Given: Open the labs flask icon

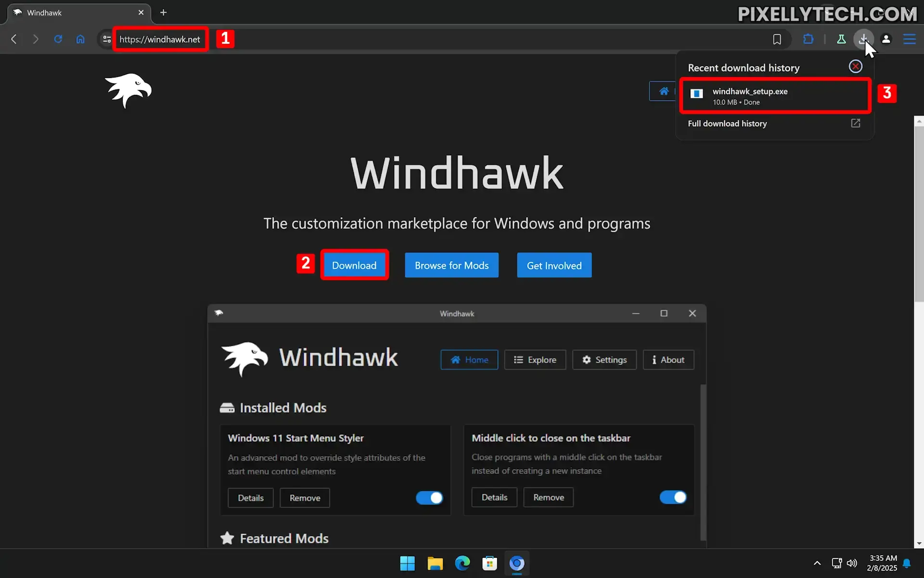Looking at the screenshot, I should 841,39.
